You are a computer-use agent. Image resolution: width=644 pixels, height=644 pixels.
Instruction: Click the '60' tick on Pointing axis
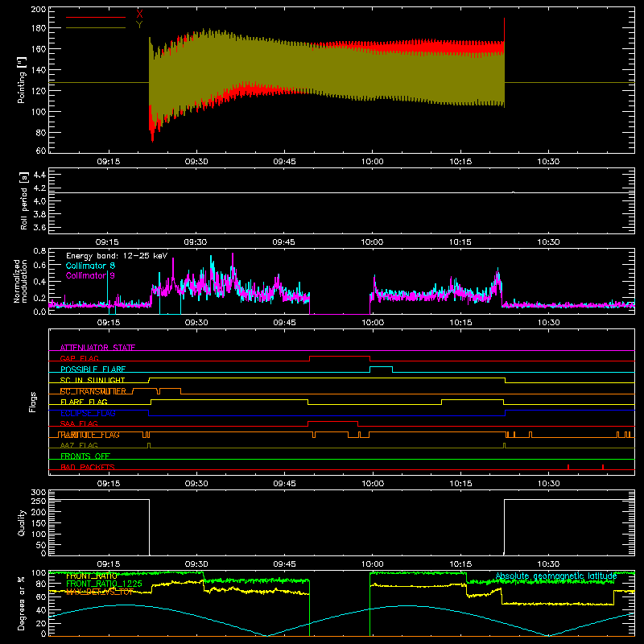click(x=41, y=151)
